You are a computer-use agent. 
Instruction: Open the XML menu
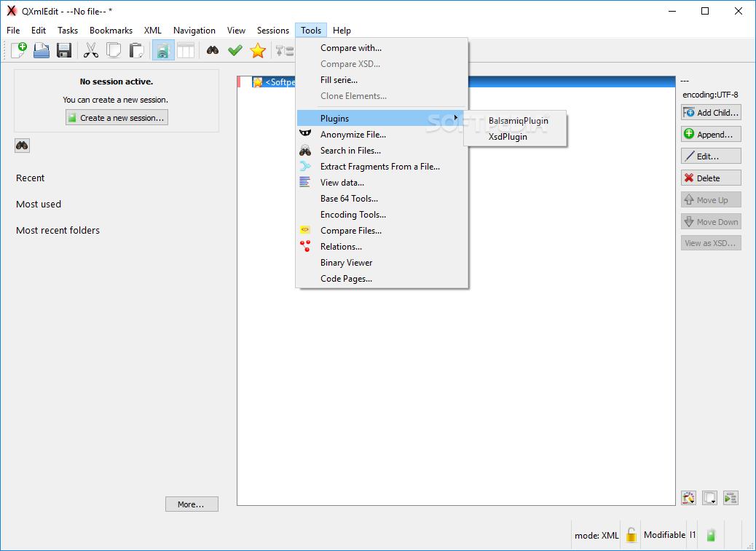[153, 31]
